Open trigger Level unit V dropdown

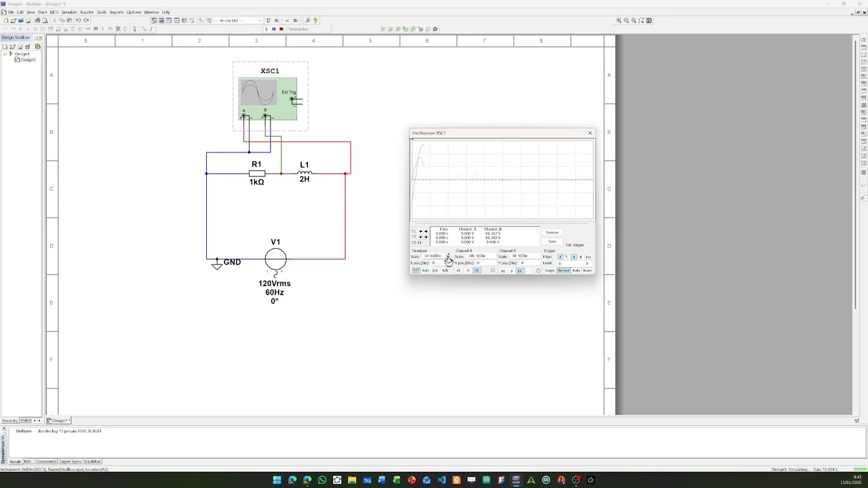587,264
